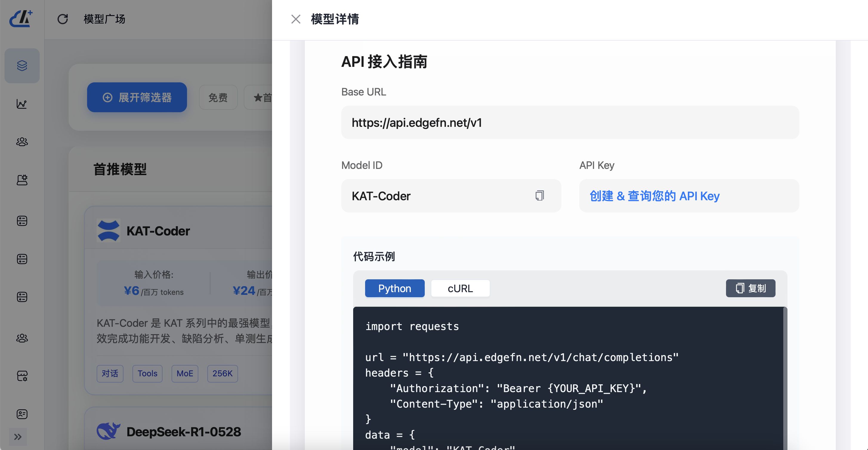
Task: Click the code block vertical scrollbar
Action: tap(785, 371)
